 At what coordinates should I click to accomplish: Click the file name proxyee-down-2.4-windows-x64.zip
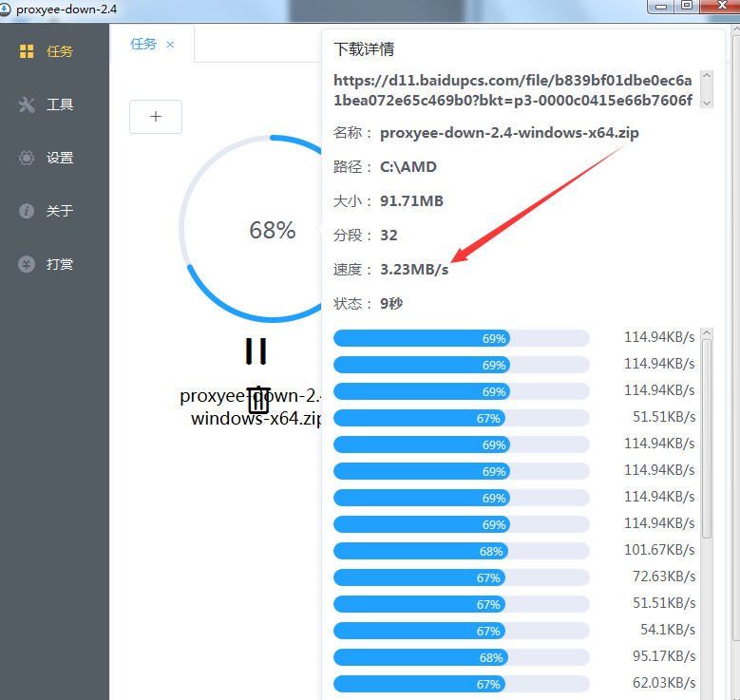(509, 133)
